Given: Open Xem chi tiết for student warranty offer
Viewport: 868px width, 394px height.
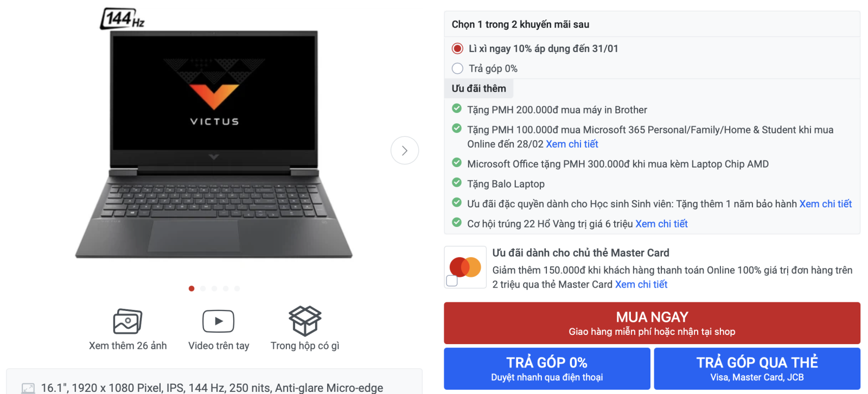Looking at the screenshot, I should coord(825,204).
